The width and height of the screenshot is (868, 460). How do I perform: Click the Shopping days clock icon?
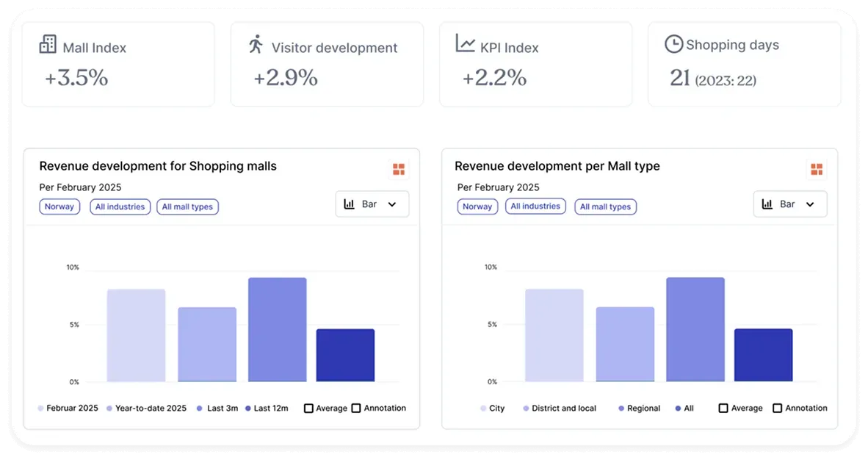click(x=673, y=44)
